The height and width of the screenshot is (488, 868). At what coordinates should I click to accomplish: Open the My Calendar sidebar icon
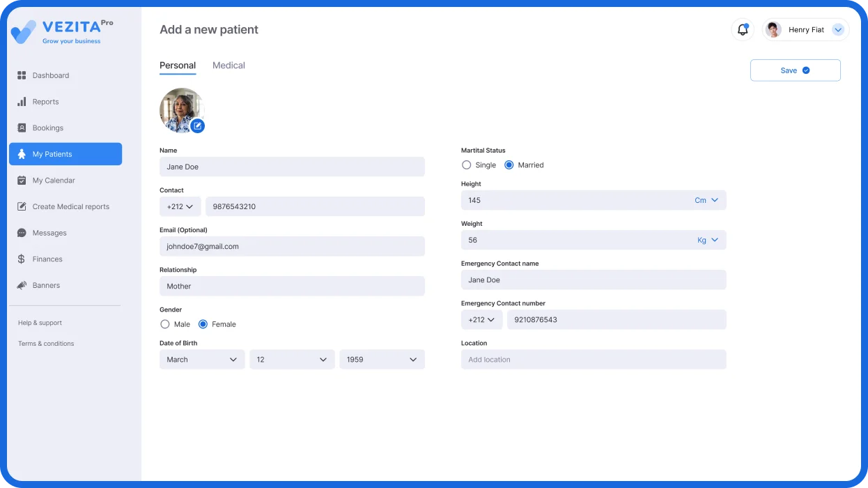(x=22, y=181)
